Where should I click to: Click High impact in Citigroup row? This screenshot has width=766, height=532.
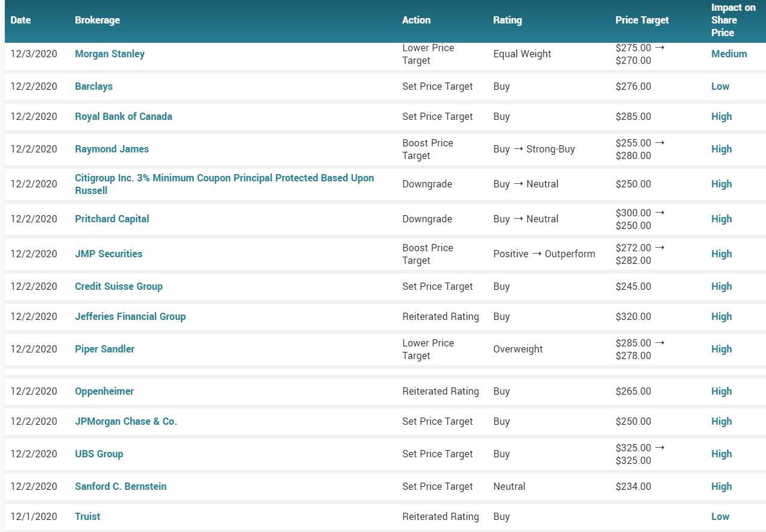click(721, 184)
